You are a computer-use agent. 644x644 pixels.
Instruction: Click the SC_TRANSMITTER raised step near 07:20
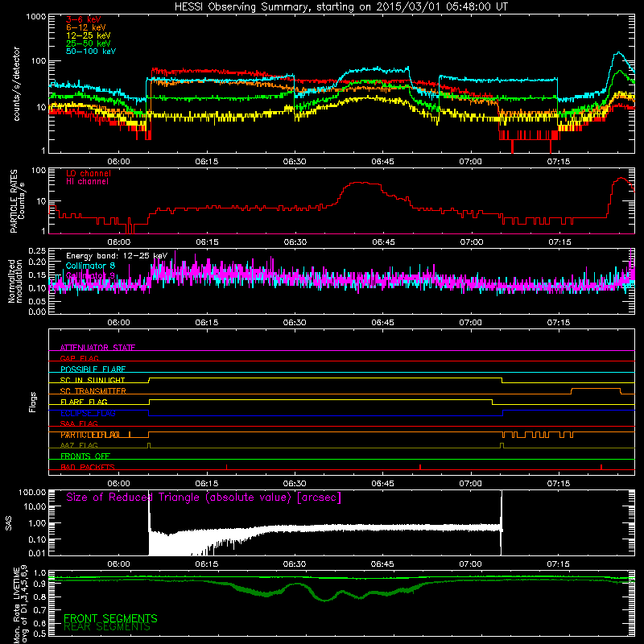click(x=596, y=389)
